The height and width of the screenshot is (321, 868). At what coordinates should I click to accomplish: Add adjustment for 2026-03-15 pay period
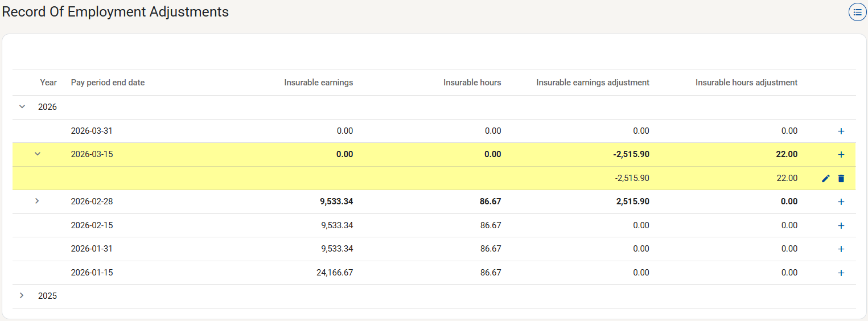tap(841, 155)
